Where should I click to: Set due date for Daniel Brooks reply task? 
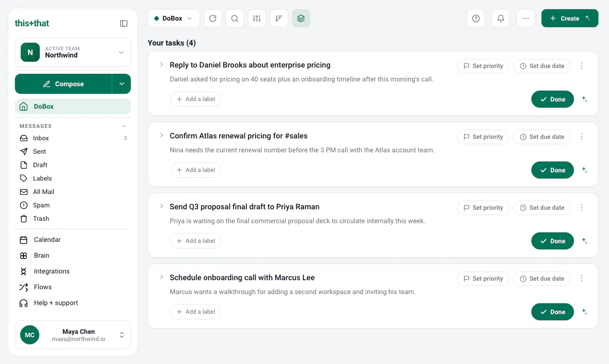tap(542, 66)
